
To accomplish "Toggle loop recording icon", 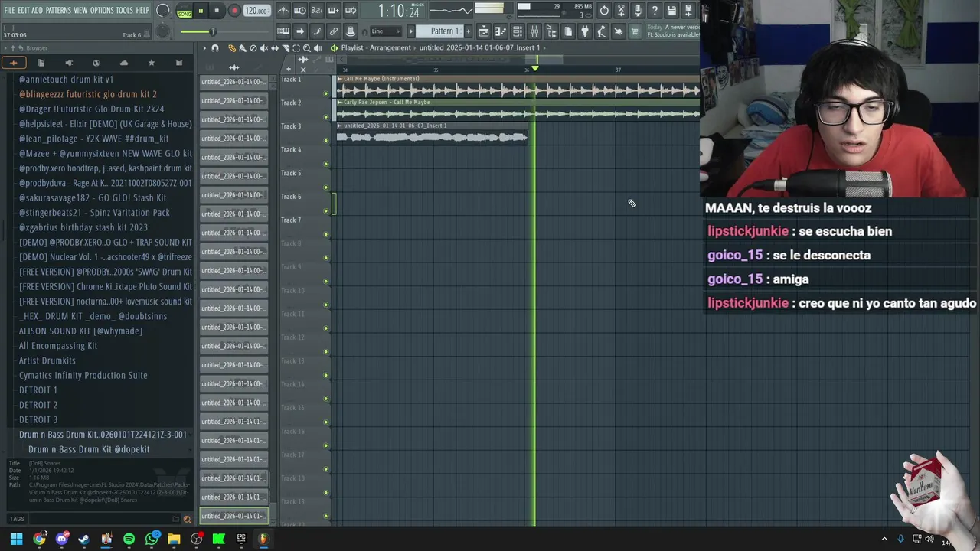I will click(351, 11).
